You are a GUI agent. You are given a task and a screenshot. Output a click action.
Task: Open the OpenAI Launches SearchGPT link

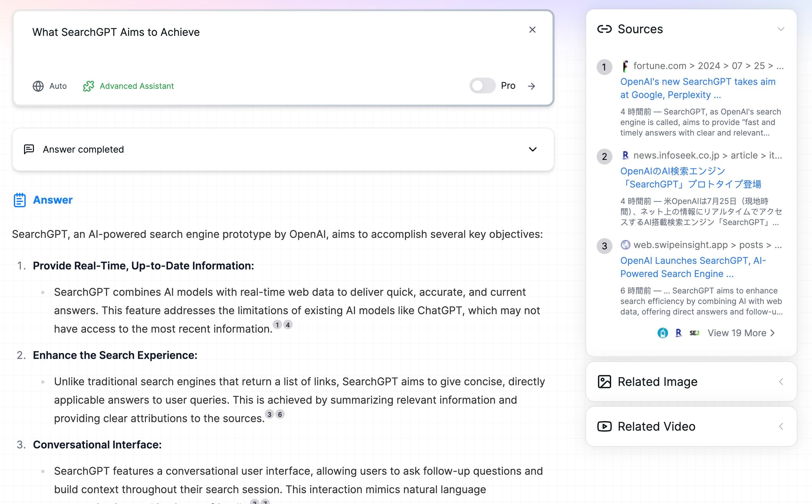[693, 267]
